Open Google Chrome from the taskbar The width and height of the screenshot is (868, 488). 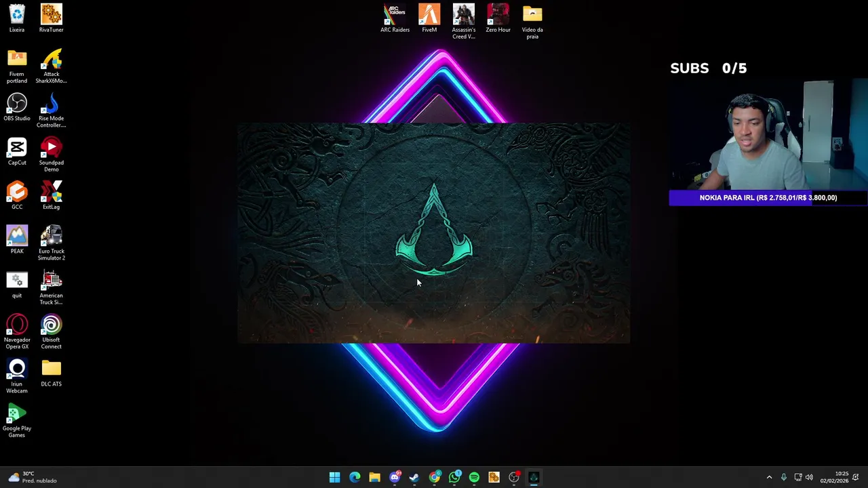[x=434, y=477]
